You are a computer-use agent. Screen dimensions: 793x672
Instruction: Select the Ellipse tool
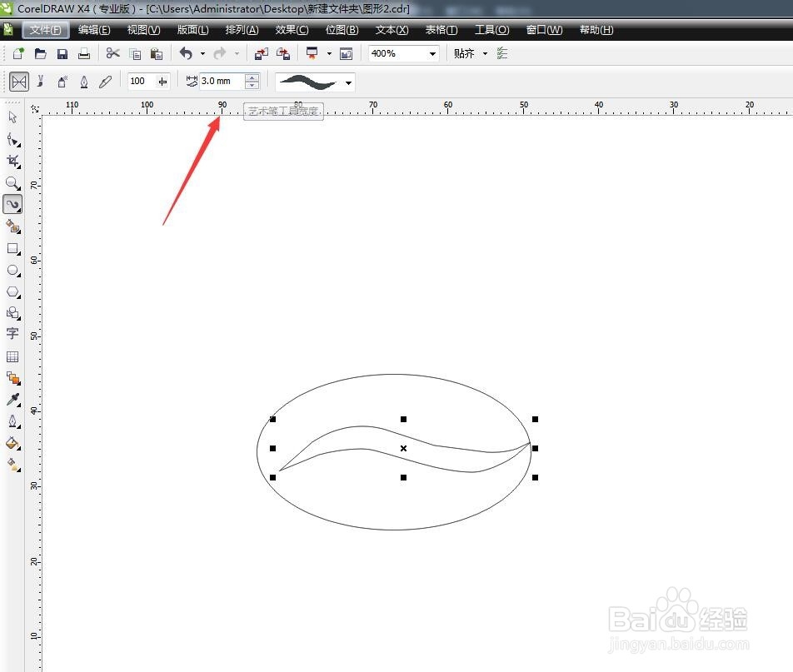[12, 270]
